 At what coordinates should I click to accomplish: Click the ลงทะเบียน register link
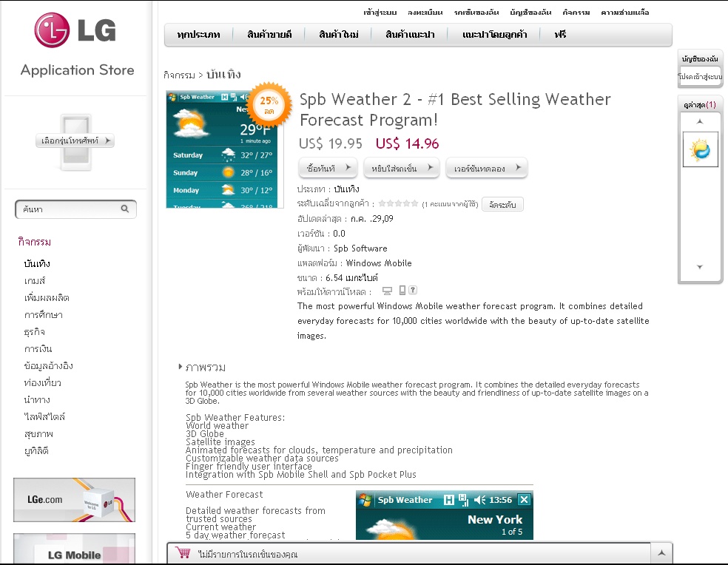(425, 13)
